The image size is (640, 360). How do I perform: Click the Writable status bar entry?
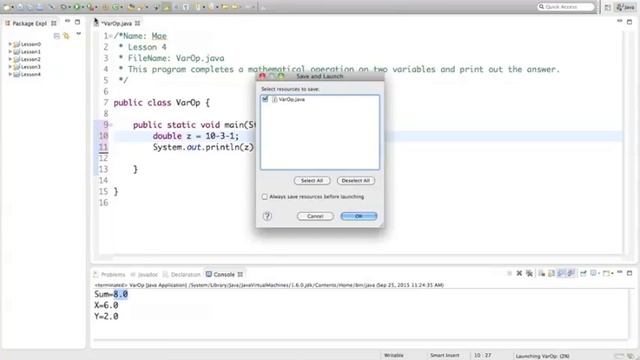[394, 356]
